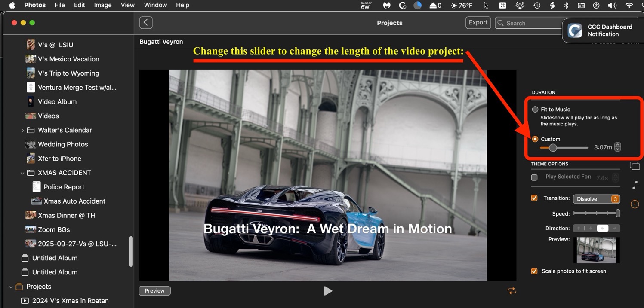
Task: Open the View menu
Action: coord(127,5)
